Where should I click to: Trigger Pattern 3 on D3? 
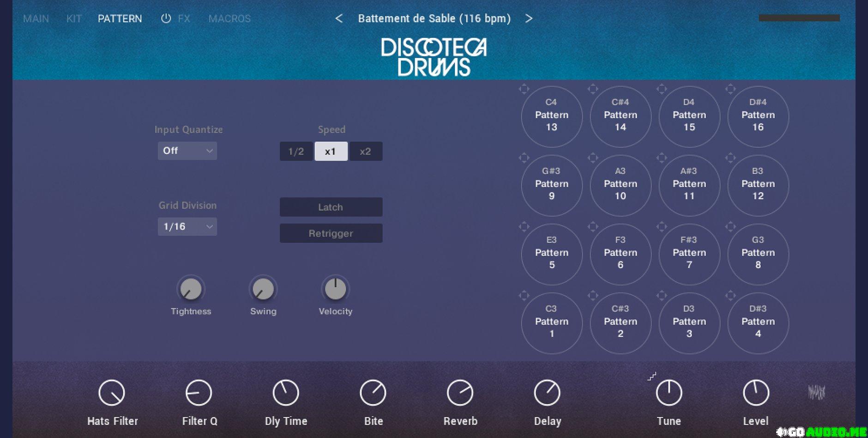tap(689, 323)
